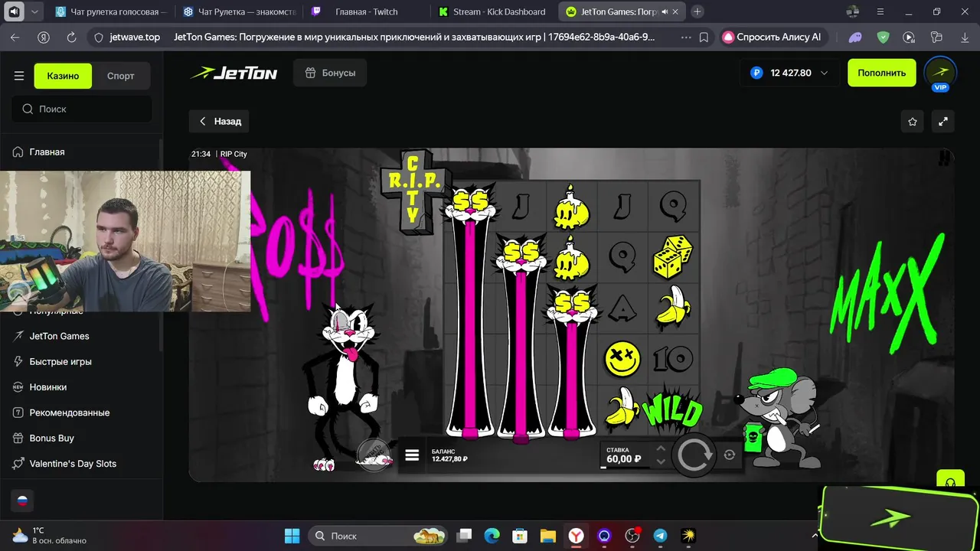Screen dimensions: 980x551
Task: Open the slot game menu icon
Action: [412, 455]
